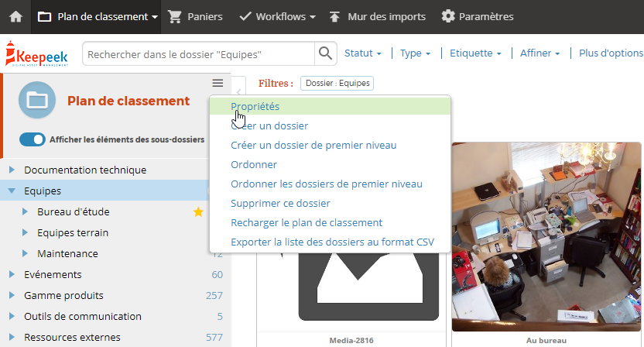Open the Au bureau thumbnail
The image size is (644, 347).
(546, 237)
